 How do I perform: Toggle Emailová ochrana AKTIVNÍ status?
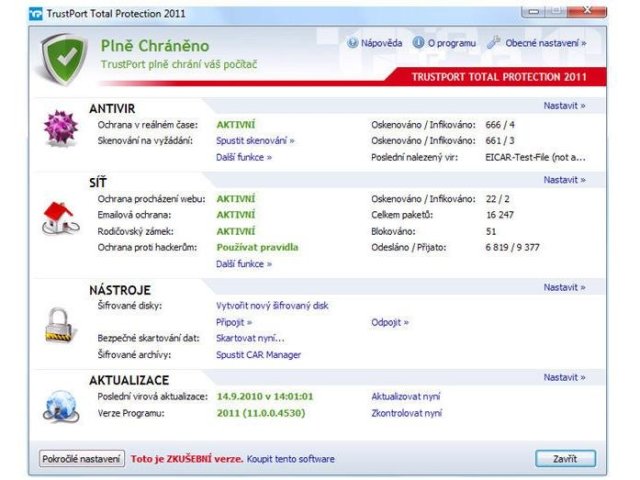[235, 215]
